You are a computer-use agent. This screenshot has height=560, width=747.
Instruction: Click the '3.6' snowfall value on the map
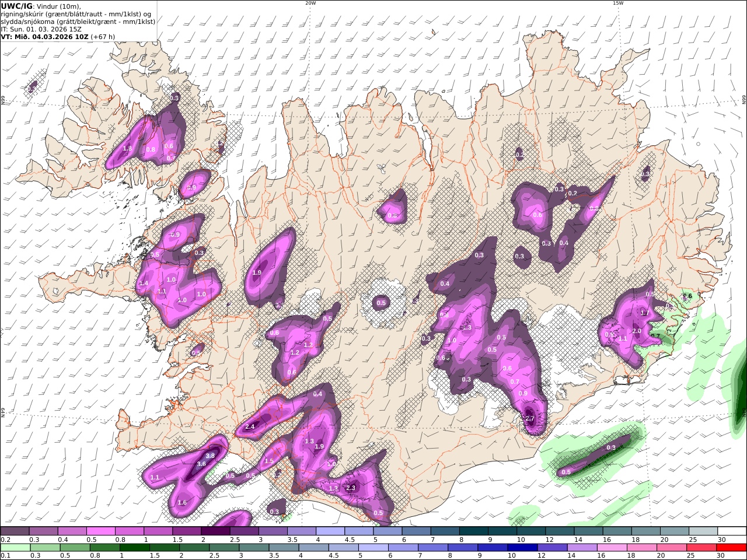(201, 464)
